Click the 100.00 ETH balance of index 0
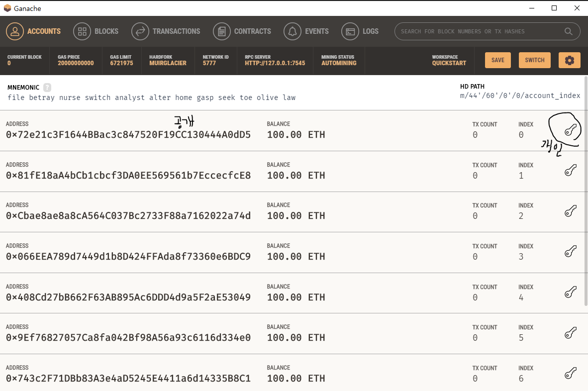The image size is (588, 391). click(296, 135)
